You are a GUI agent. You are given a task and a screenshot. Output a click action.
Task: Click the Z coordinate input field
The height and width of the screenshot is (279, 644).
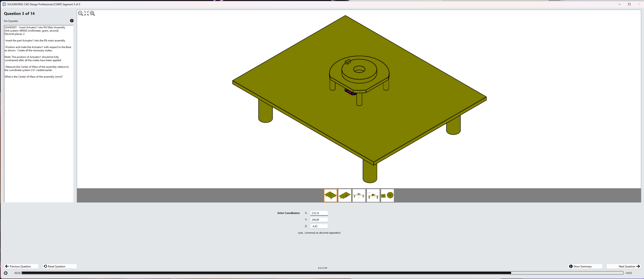click(x=319, y=226)
